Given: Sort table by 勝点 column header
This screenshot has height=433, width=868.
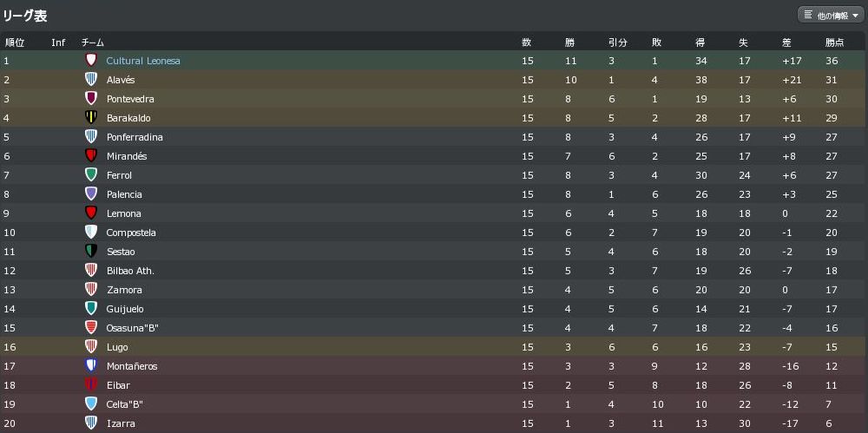Looking at the screenshot, I should 834,43.
